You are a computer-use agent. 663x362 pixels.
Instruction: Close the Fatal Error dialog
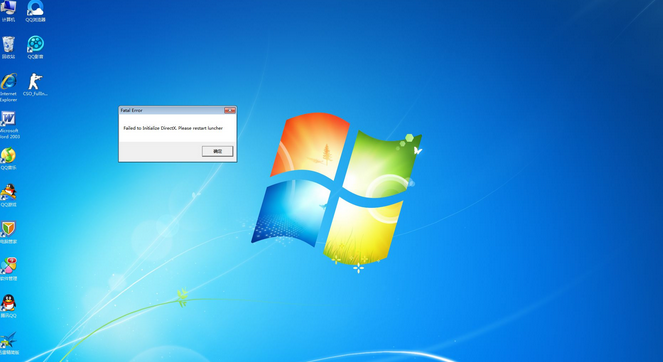click(230, 110)
